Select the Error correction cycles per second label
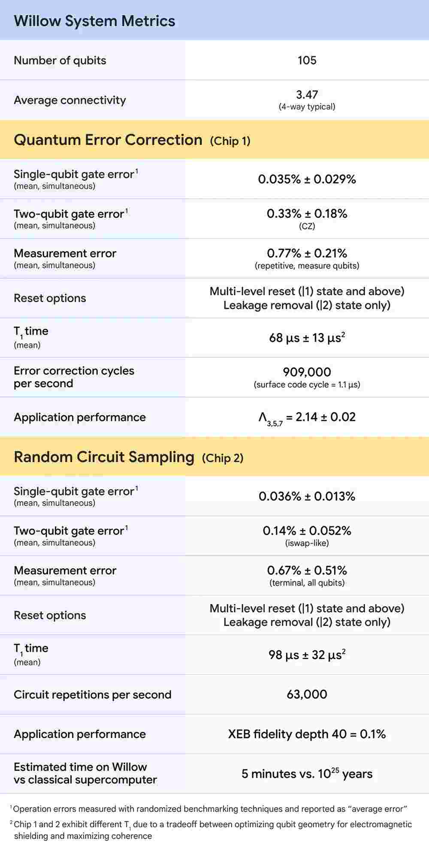429x868 pixels. (x=74, y=377)
